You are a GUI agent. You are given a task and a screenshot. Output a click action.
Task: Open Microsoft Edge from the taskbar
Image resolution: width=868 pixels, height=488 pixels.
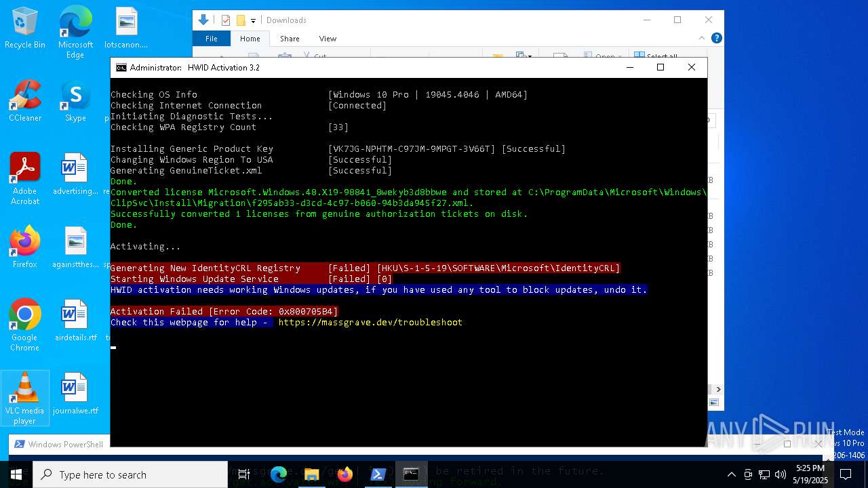[x=278, y=474]
